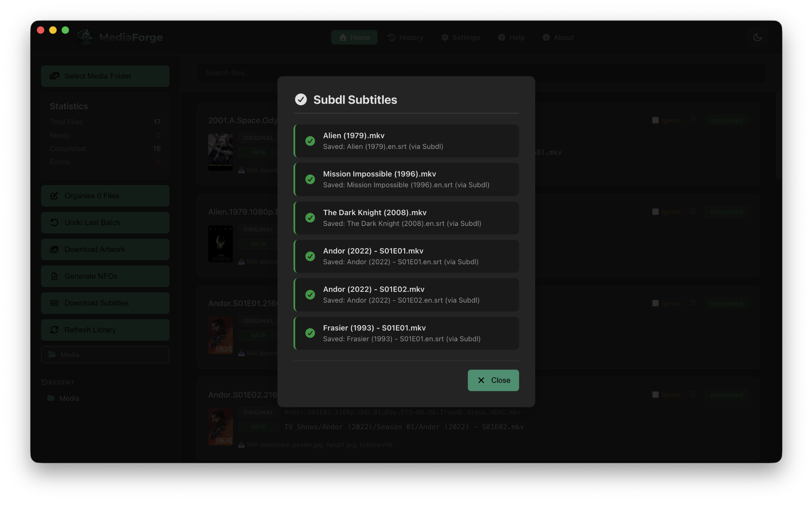Click inside the search files field

pyautogui.click(x=235, y=73)
